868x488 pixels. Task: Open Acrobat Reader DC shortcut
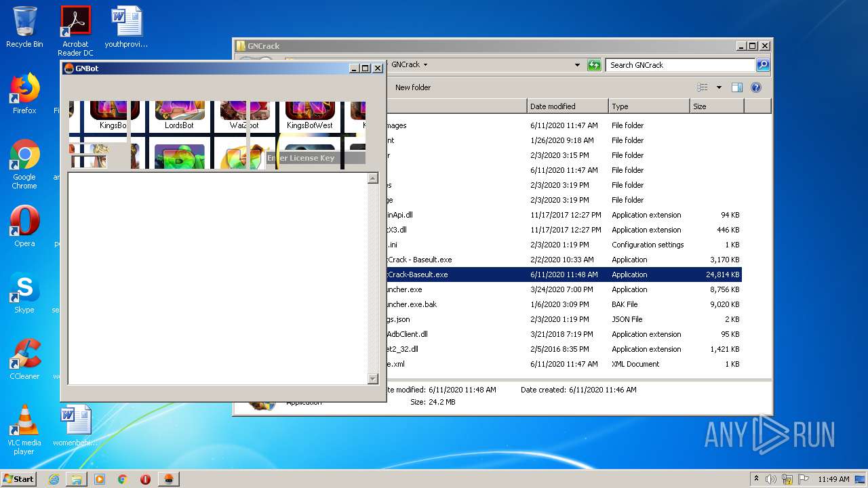pos(75,31)
